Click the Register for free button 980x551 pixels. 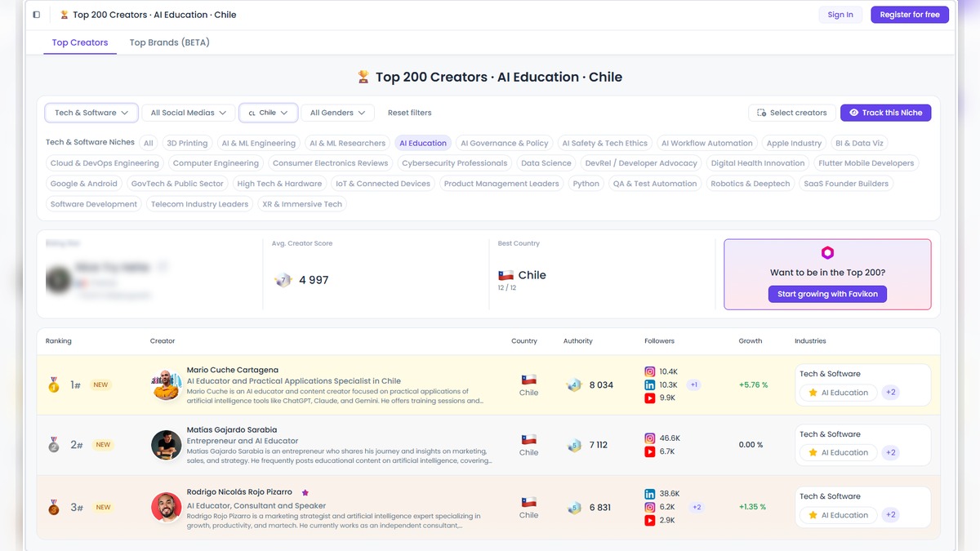click(x=910, y=15)
